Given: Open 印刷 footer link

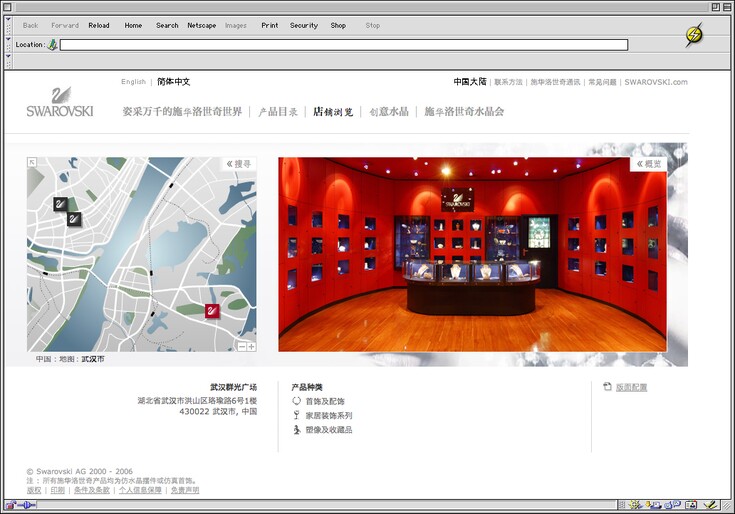Looking at the screenshot, I should pos(58,490).
